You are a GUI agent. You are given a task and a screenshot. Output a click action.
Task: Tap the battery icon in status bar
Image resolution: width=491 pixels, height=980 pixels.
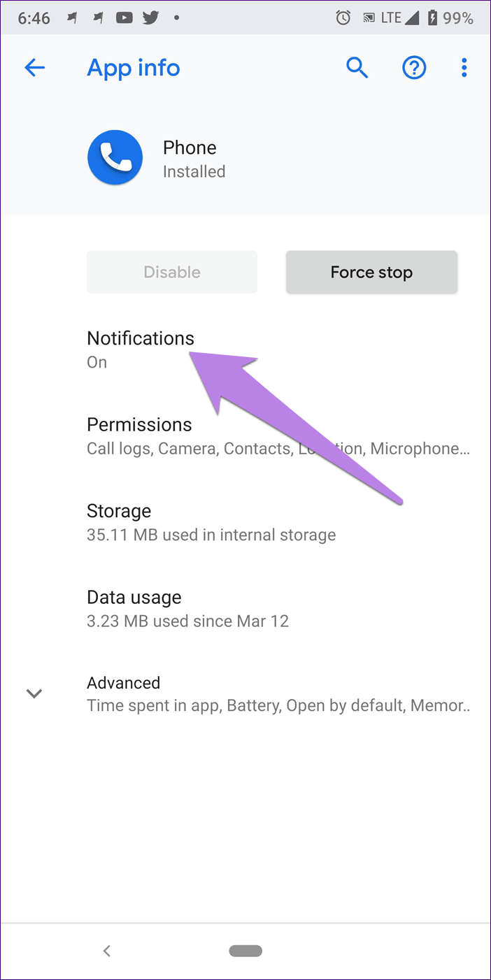432,18
